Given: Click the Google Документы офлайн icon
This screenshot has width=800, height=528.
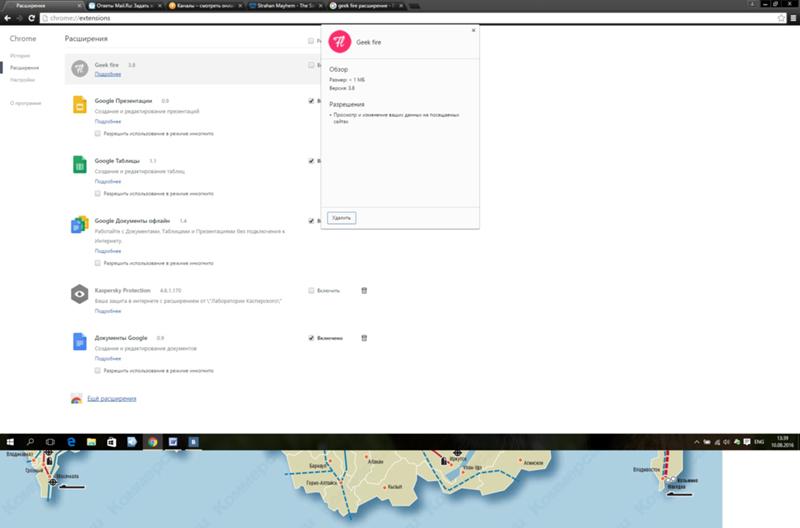Looking at the screenshot, I should [x=80, y=224].
